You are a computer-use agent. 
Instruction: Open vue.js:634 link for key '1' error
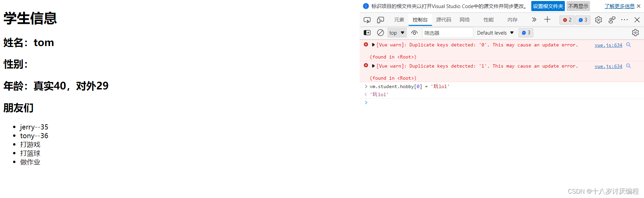pos(608,66)
